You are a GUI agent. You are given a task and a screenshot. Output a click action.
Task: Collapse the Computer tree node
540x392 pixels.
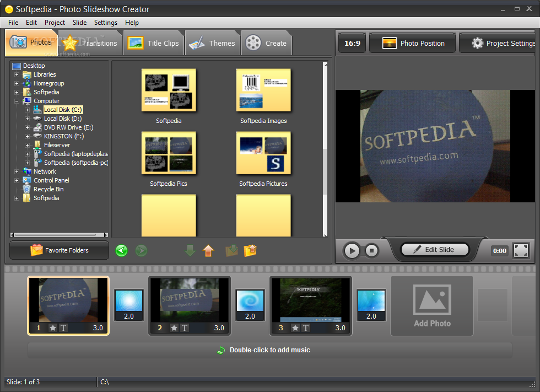[17, 101]
